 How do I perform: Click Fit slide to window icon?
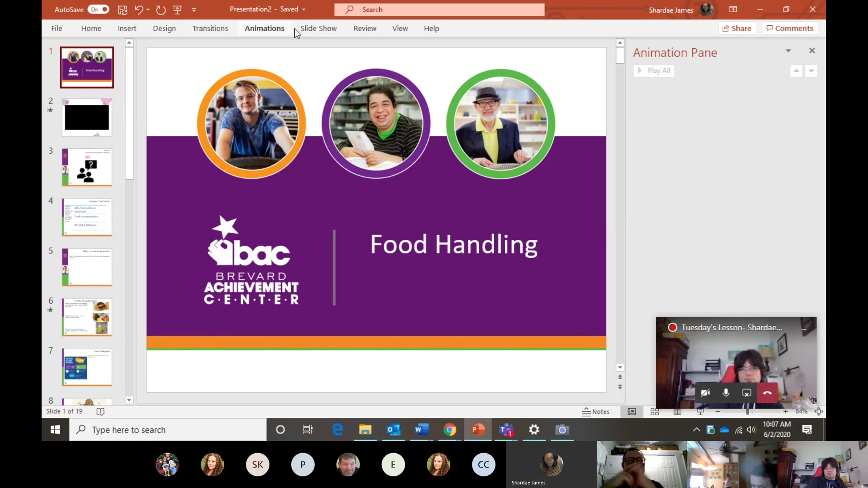(x=819, y=411)
